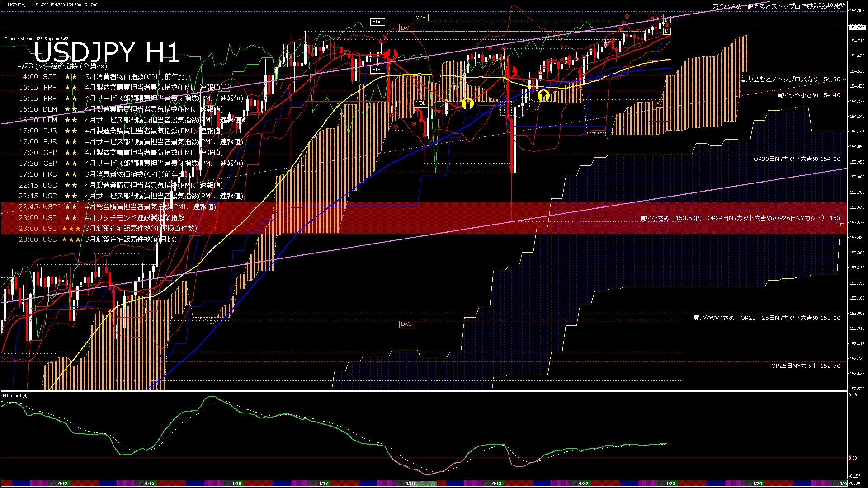
Task: Click the OP25日NYカット 152.70 annotation
Action: click(805, 366)
